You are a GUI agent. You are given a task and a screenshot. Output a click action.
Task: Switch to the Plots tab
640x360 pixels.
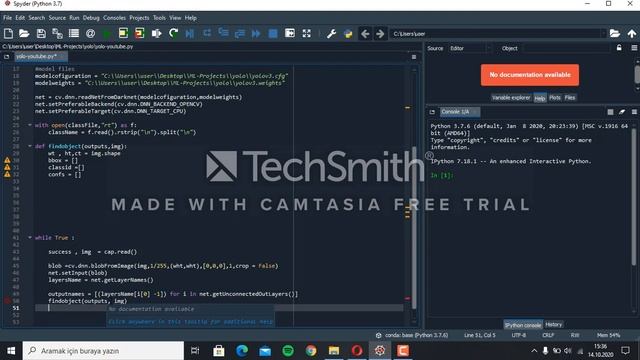click(555, 98)
